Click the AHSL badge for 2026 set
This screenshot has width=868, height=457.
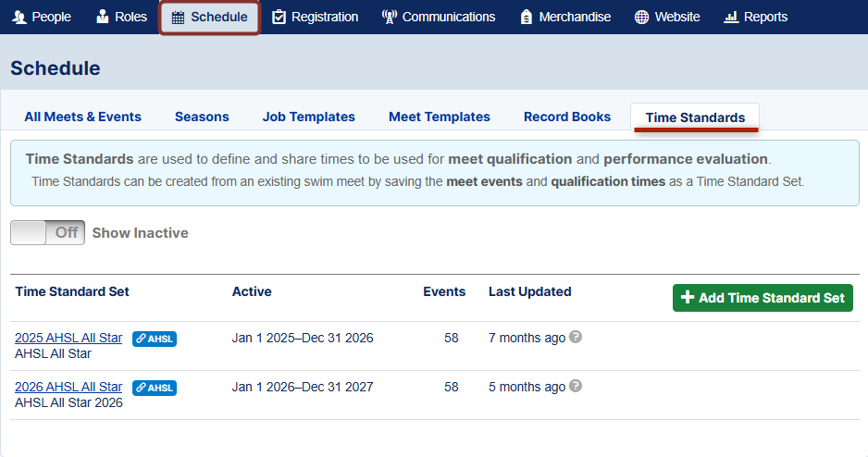(155, 388)
